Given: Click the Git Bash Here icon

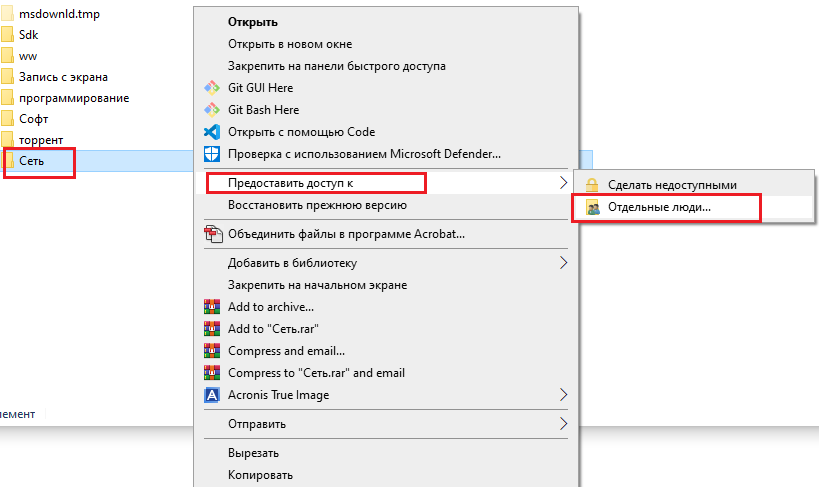Looking at the screenshot, I should tap(212, 110).
